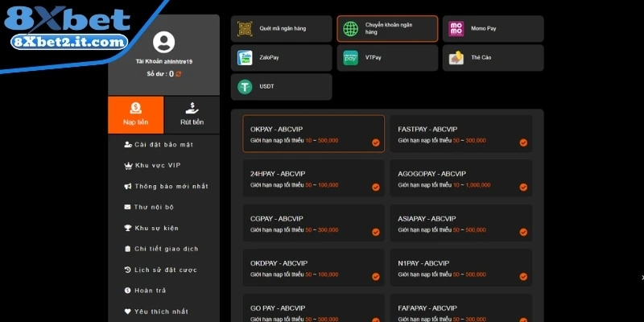Select the OKPAY - ABCVIP channel card
The width and height of the screenshot is (644, 322).
313,134
